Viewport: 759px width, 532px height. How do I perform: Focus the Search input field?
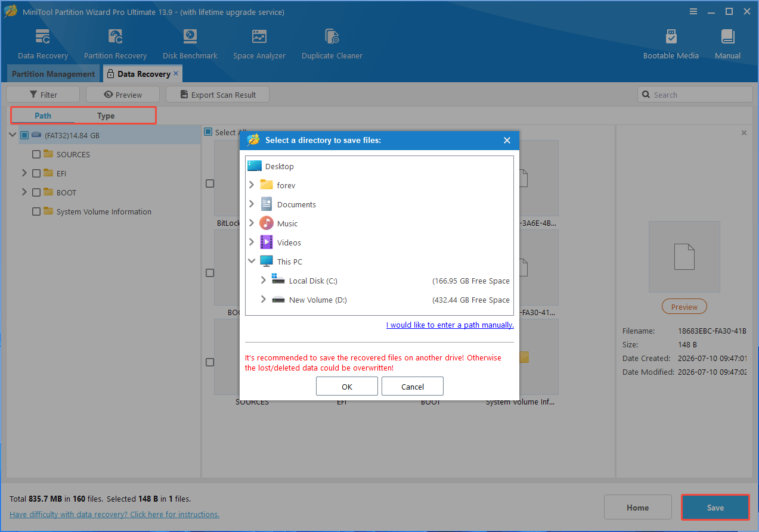pyautogui.click(x=695, y=95)
